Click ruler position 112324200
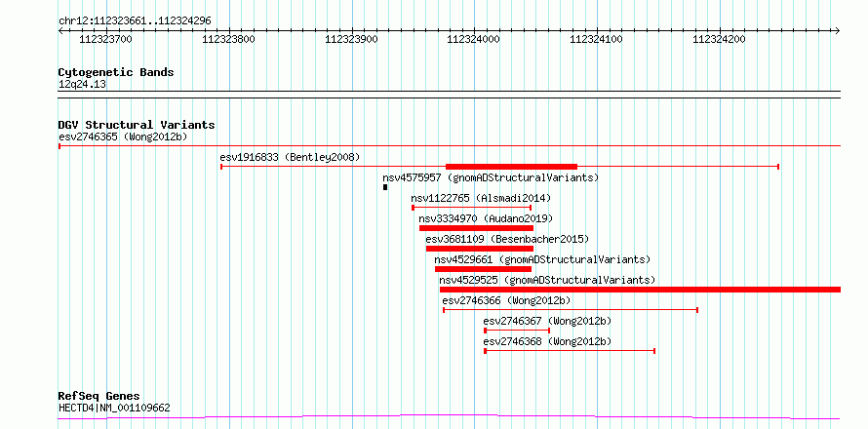 point(720,39)
